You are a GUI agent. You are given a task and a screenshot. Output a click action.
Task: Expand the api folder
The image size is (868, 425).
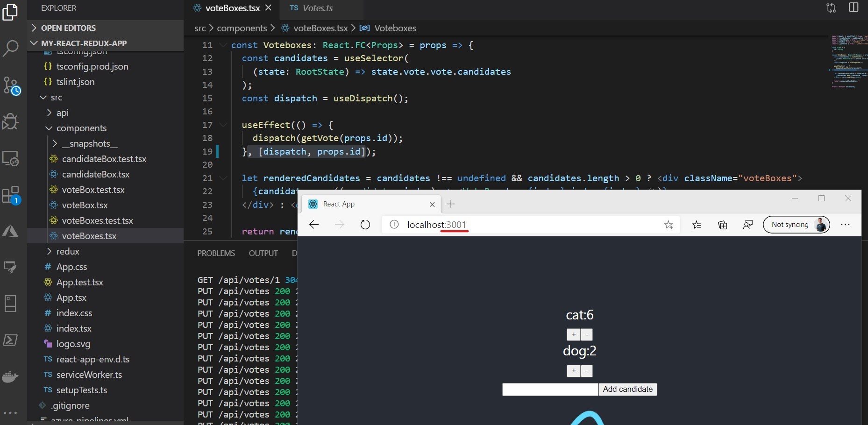point(62,113)
